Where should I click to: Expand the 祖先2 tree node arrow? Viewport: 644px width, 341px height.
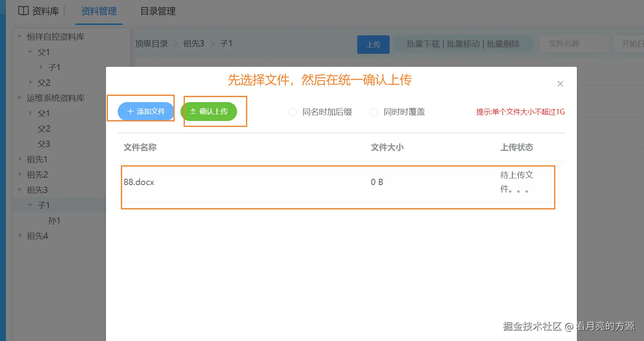[20, 174]
